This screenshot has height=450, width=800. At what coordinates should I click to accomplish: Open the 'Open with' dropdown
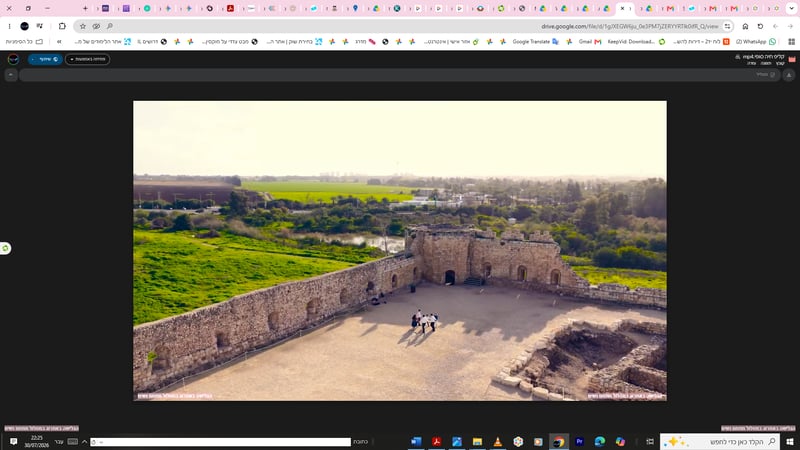87,59
